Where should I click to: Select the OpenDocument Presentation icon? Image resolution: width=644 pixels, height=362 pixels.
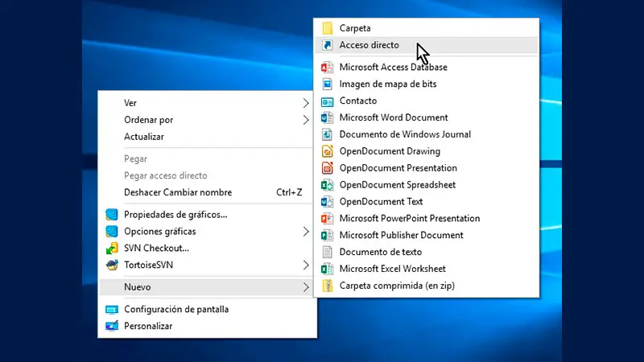(x=328, y=168)
